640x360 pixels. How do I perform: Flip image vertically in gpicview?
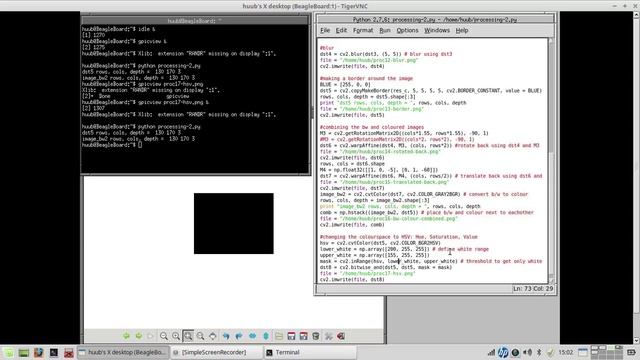266,336
